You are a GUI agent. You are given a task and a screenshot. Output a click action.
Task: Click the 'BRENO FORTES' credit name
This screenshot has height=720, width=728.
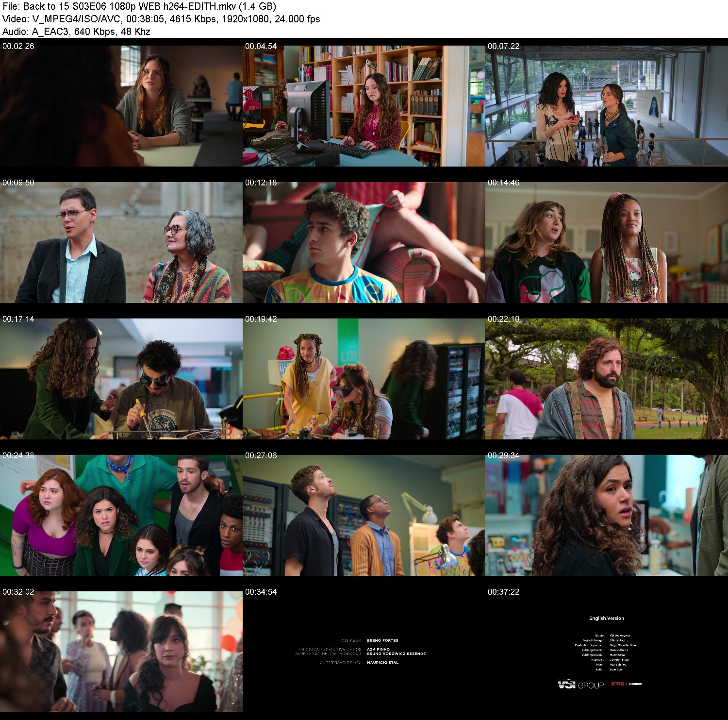tap(382, 640)
